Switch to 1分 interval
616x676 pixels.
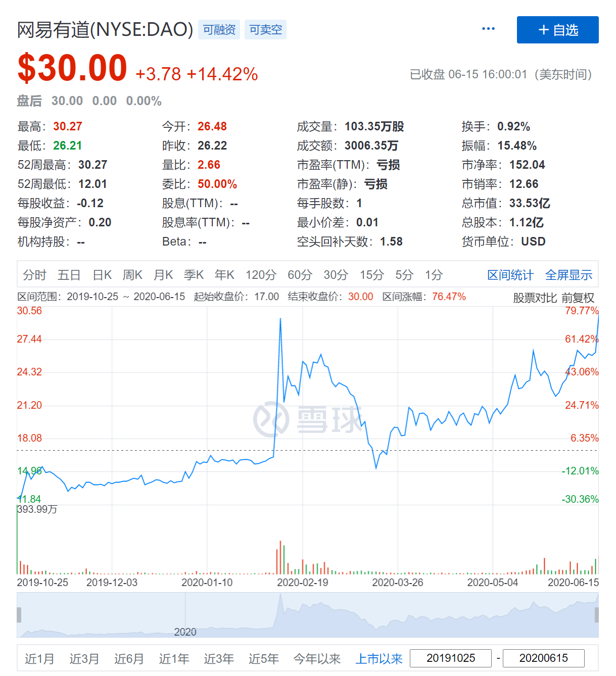(434, 275)
